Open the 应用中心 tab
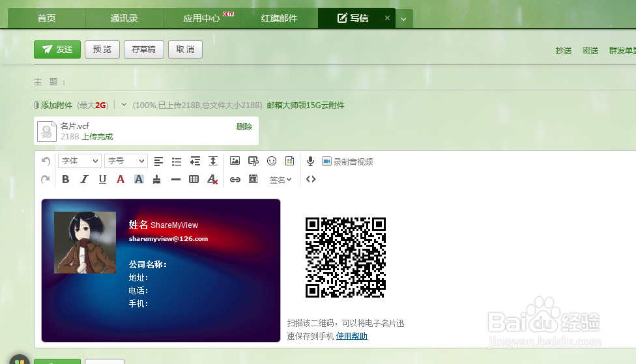 click(201, 18)
